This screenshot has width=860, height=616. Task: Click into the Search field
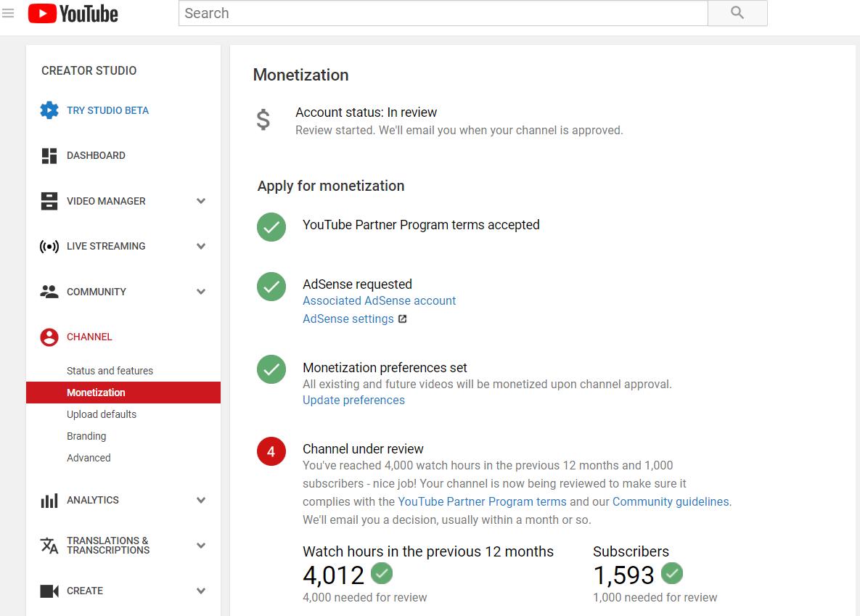(443, 13)
